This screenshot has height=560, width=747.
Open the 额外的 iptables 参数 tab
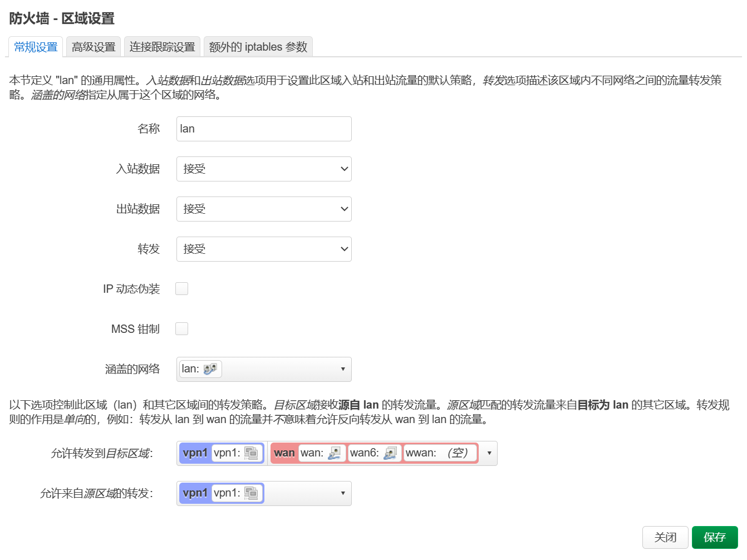coord(258,47)
